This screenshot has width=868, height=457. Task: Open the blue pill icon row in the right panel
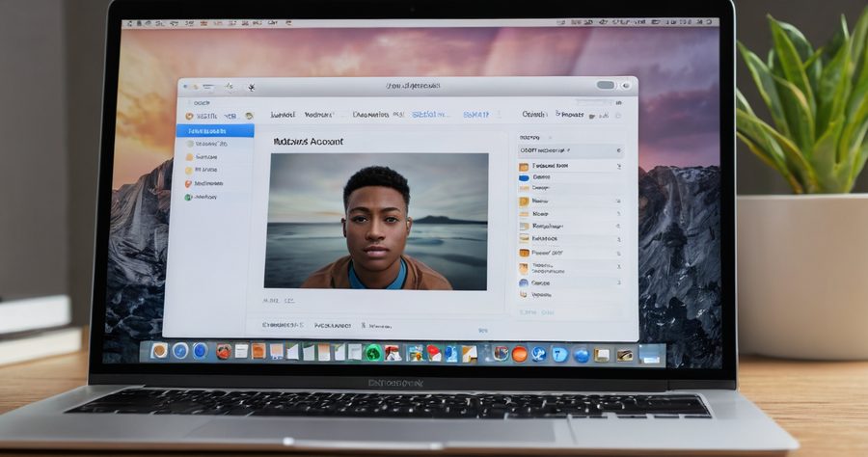click(570, 177)
